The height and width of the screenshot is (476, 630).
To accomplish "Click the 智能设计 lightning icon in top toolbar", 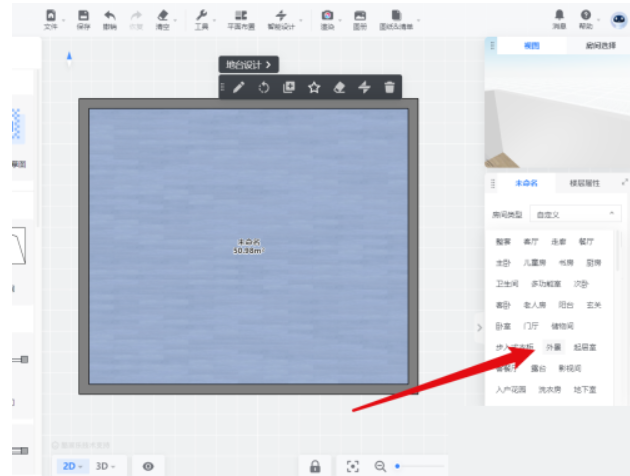I will 281,15.
